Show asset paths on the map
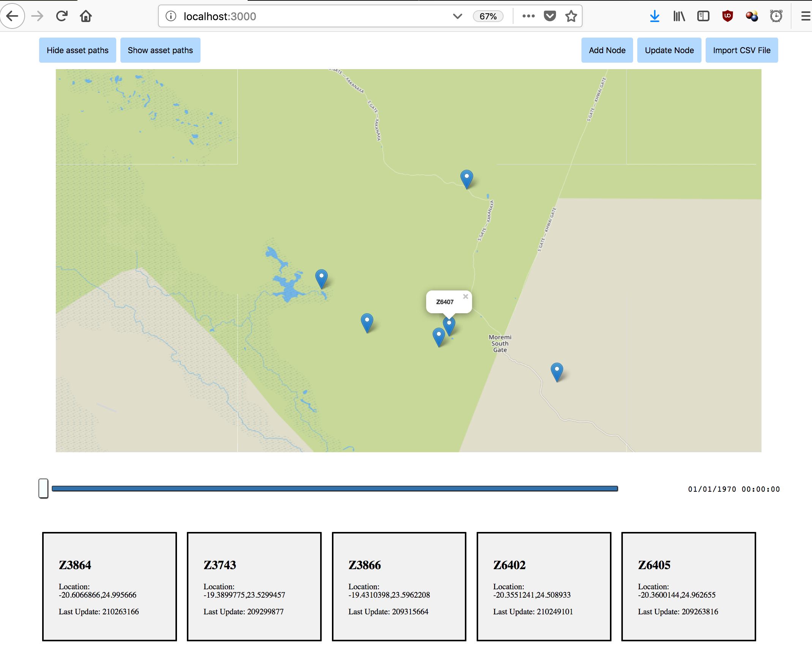This screenshot has height=647, width=812. tap(160, 50)
